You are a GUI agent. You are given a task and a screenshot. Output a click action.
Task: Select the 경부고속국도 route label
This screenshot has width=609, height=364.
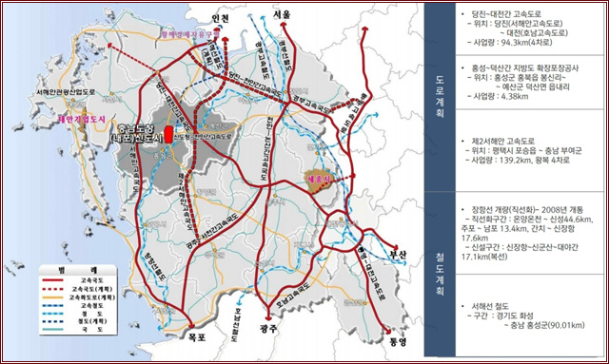coord(311,104)
